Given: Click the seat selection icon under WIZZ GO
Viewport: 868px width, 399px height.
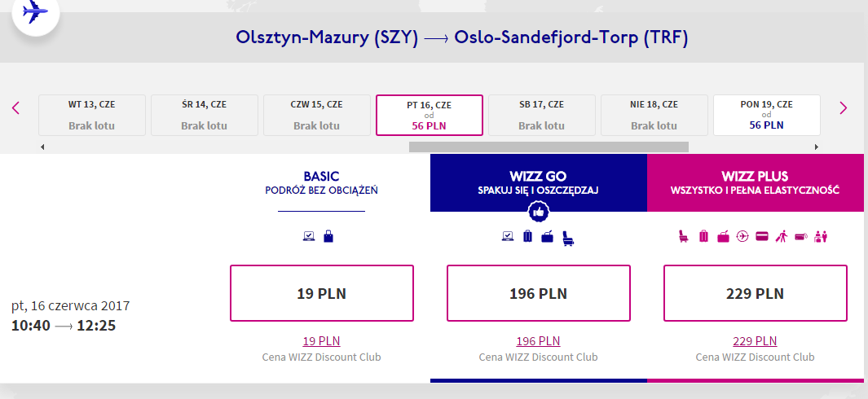Looking at the screenshot, I should pyautogui.click(x=568, y=238).
